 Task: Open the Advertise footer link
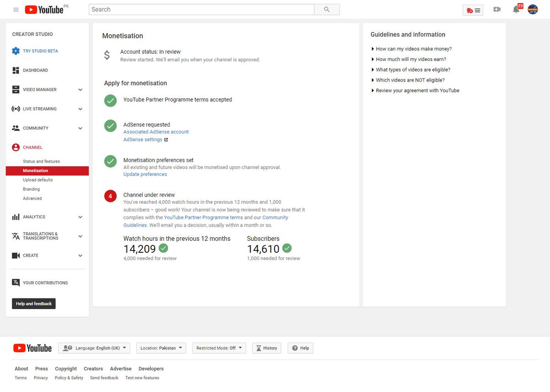[x=121, y=369]
